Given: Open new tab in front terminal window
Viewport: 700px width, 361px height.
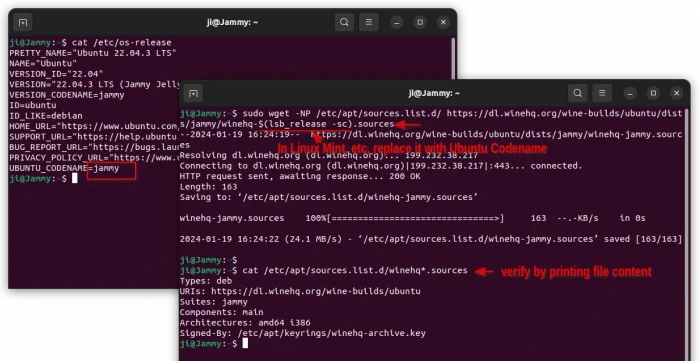Looking at the screenshot, I should tap(193, 93).
